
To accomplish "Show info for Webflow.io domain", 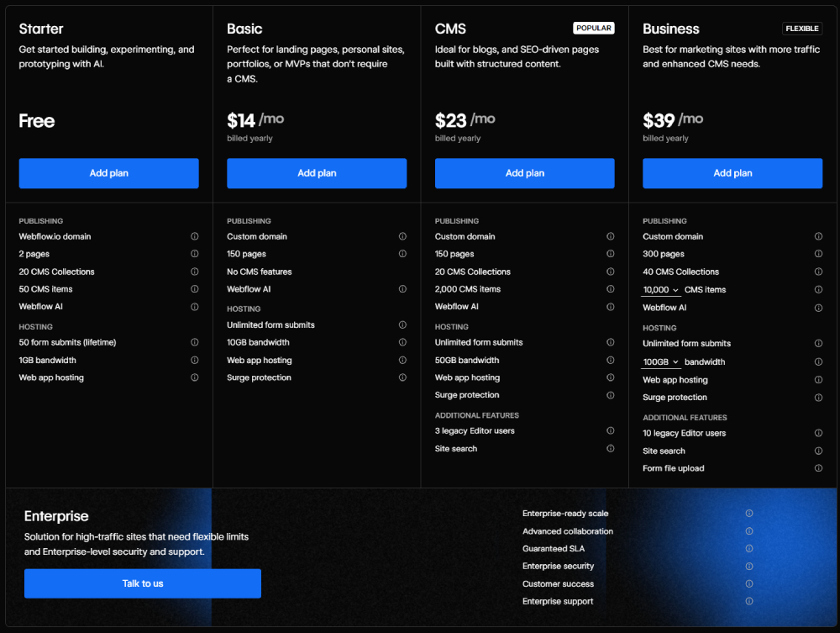I will coord(195,236).
